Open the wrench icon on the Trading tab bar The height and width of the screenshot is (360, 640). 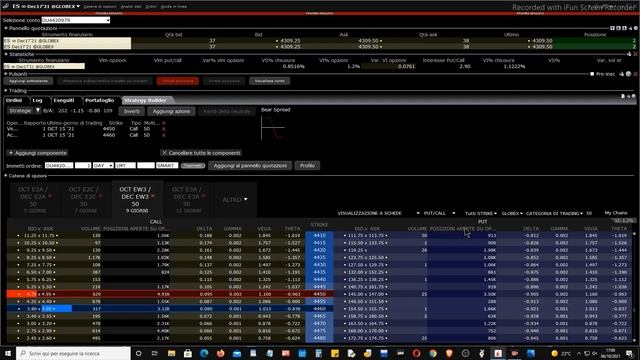(x=629, y=96)
